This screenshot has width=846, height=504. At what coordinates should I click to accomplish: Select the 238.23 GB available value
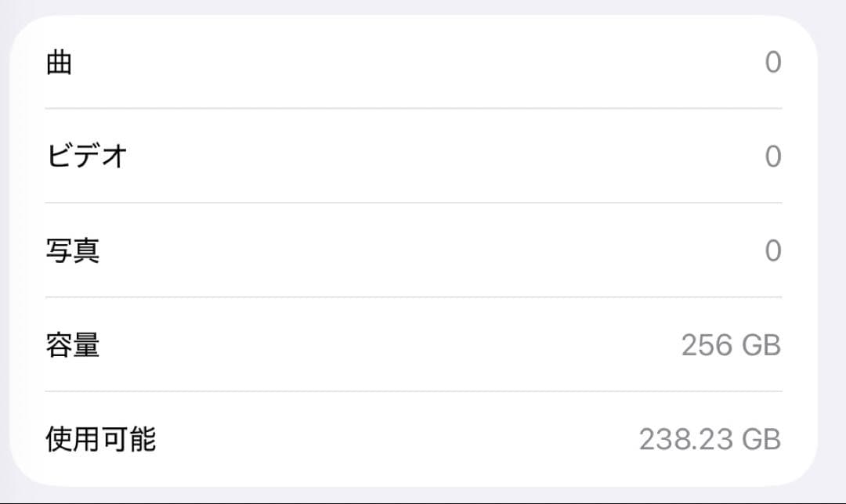[710, 439]
